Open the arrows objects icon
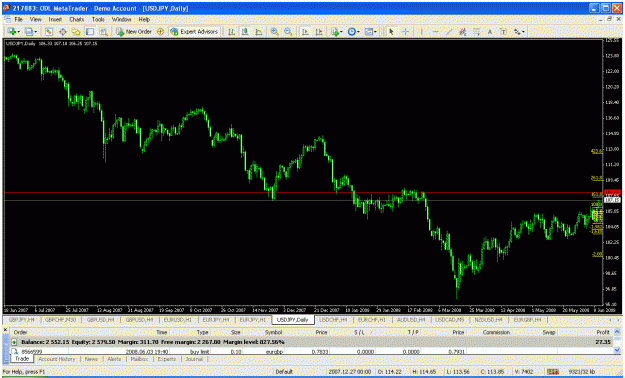This screenshot has height=378, width=625. (x=517, y=32)
